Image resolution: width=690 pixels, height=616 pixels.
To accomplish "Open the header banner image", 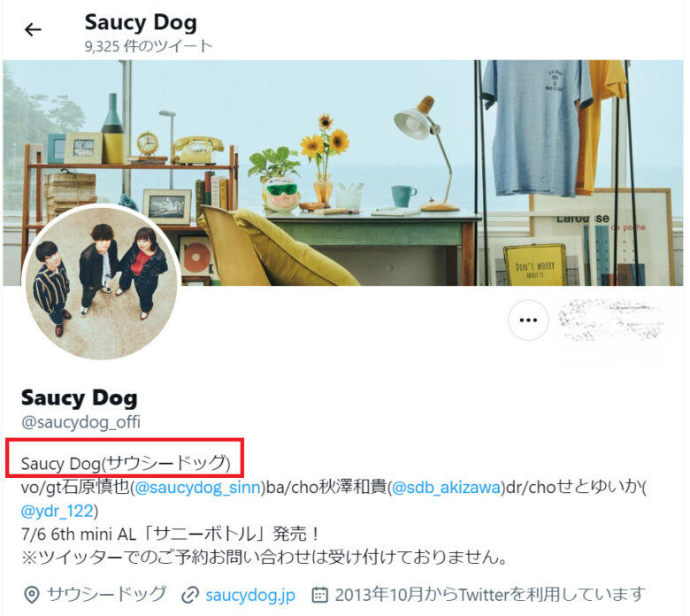I will tap(343, 173).
